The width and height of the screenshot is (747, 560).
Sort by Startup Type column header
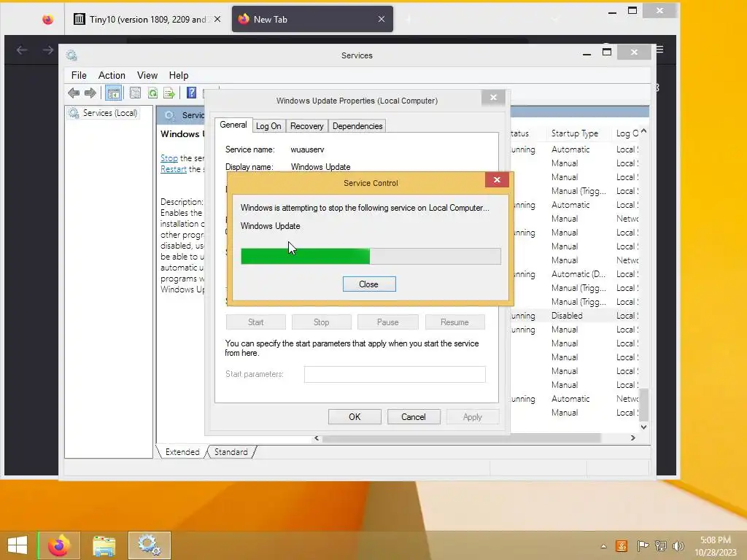pyautogui.click(x=575, y=133)
